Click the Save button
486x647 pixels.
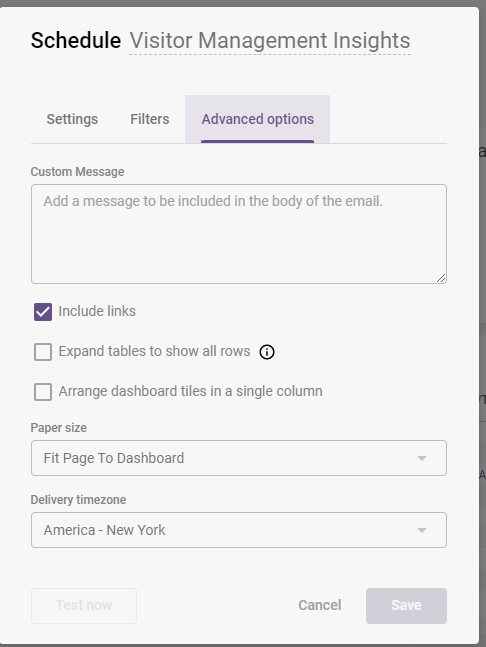[406, 605]
